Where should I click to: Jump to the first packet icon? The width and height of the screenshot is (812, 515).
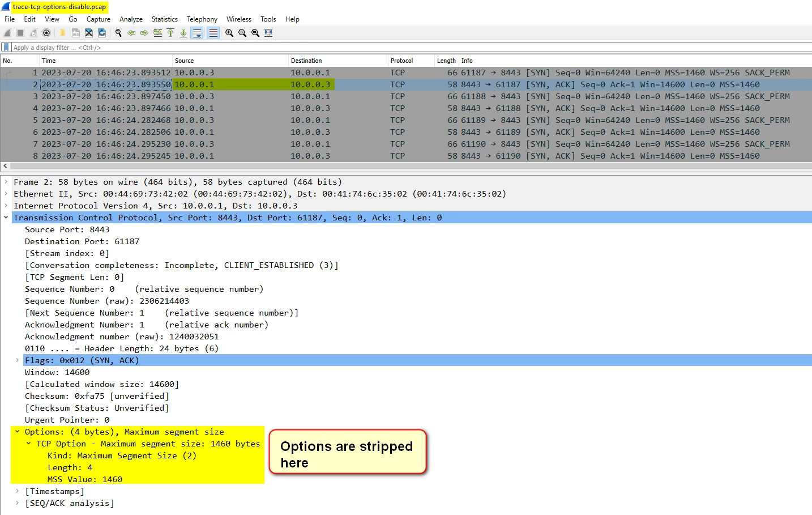[170, 33]
